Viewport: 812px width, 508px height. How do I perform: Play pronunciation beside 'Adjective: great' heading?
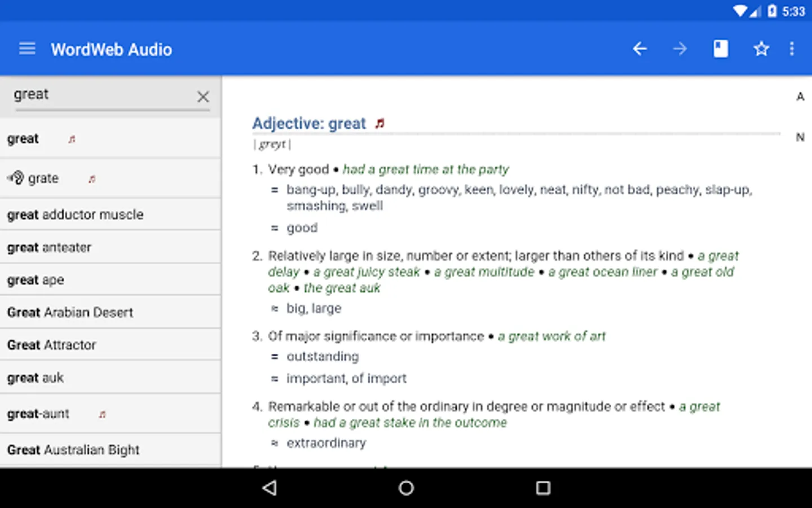click(x=380, y=123)
